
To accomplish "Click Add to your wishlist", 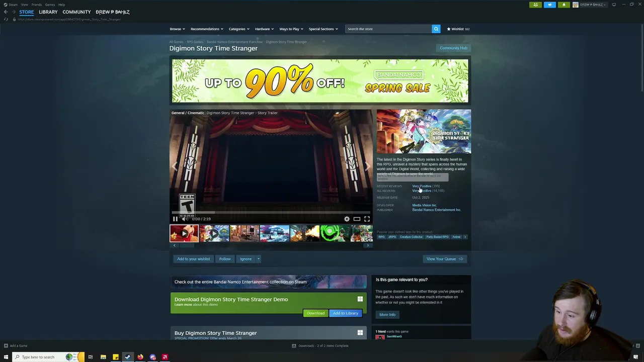I will click(x=193, y=259).
